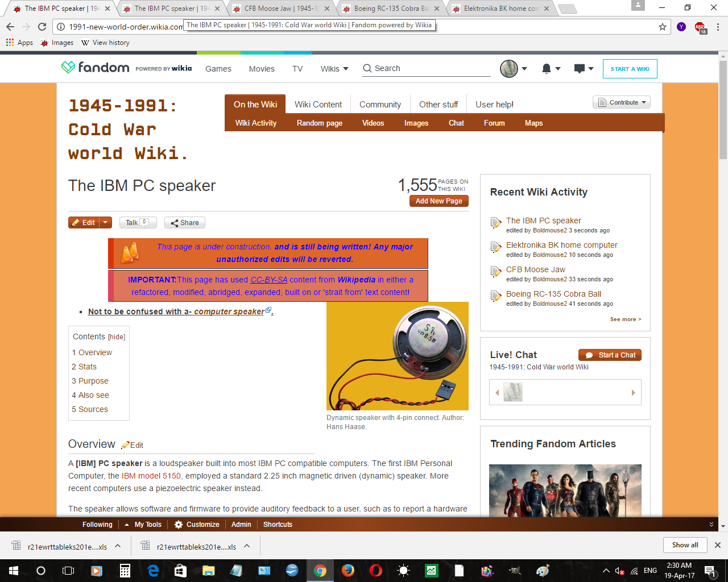Open File Explorer from the taskbar

point(209,571)
